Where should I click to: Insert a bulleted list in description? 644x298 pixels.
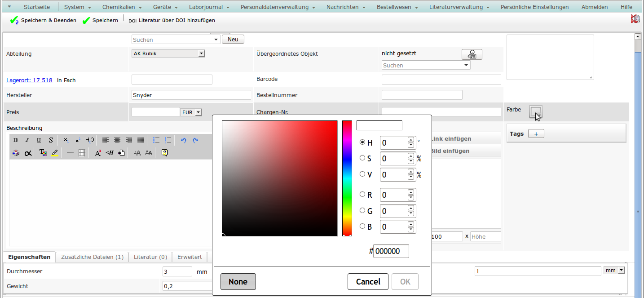point(156,140)
